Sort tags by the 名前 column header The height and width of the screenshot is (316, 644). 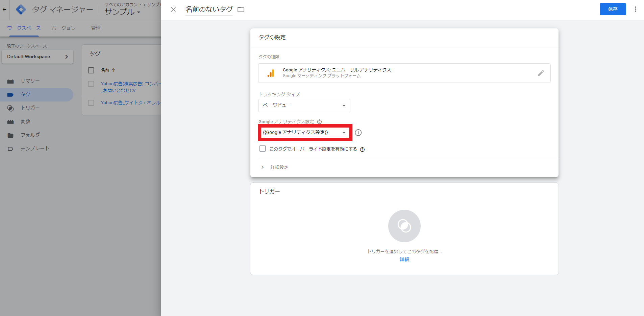click(x=108, y=70)
